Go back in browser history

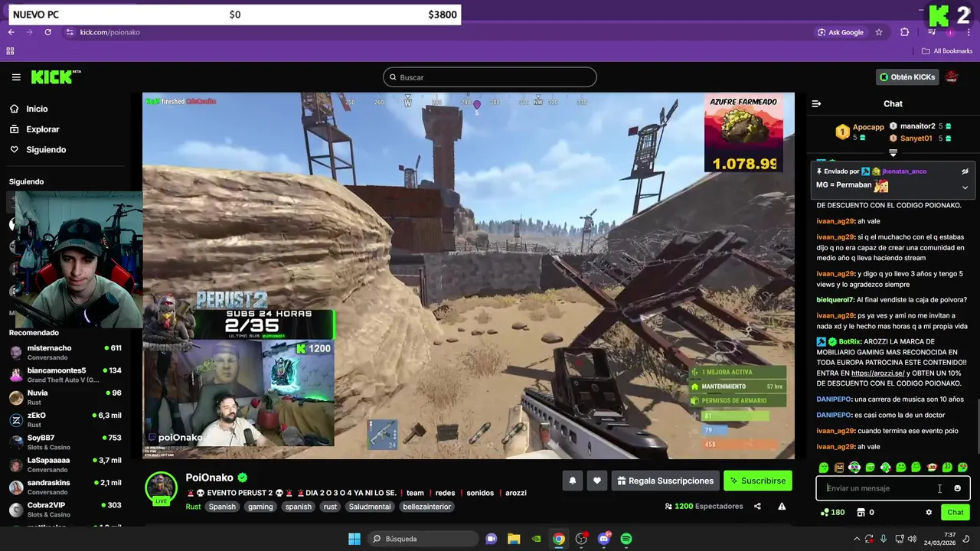click(x=11, y=32)
